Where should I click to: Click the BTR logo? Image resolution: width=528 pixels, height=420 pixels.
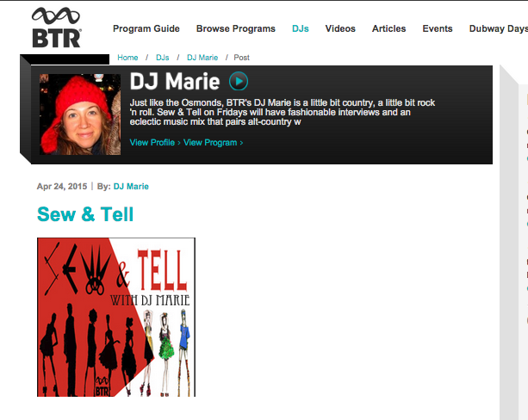(56, 28)
